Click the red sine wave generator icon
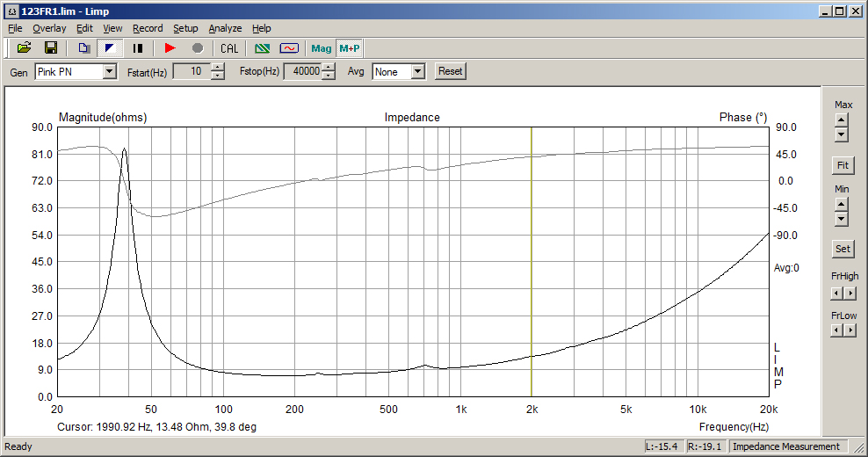Screen dimensions: 868x457 [289, 48]
